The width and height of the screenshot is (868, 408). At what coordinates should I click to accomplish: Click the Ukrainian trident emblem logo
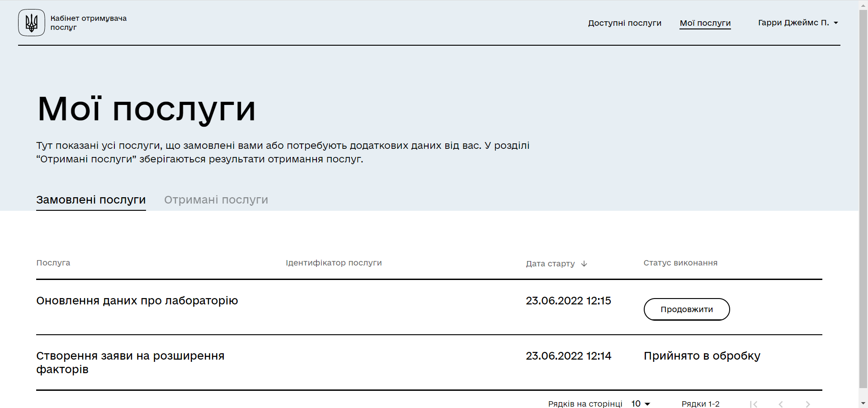(32, 23)
